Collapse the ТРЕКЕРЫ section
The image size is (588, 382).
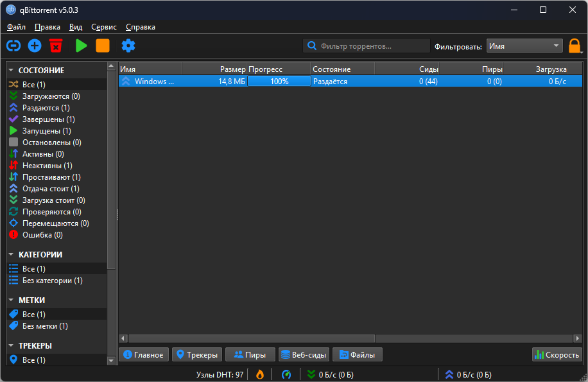coord(11,345)
